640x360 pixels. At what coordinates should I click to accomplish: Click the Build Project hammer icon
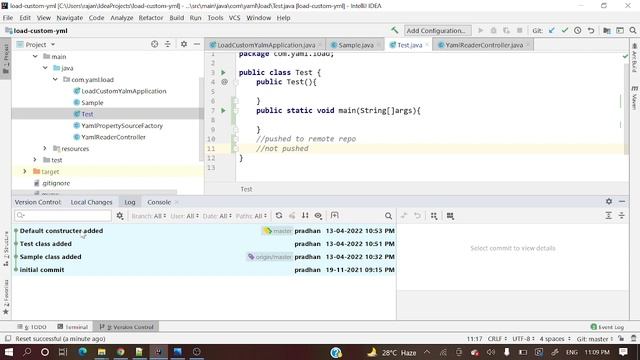[394, 30]
